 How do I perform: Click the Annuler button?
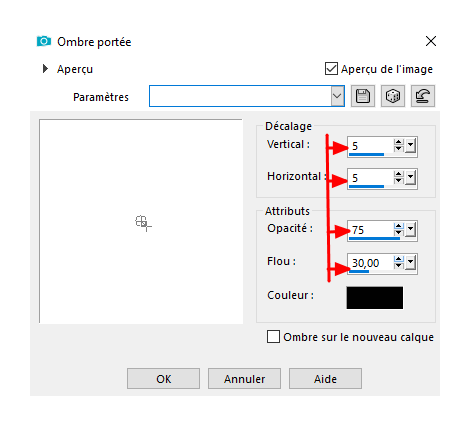pos(244,379)
